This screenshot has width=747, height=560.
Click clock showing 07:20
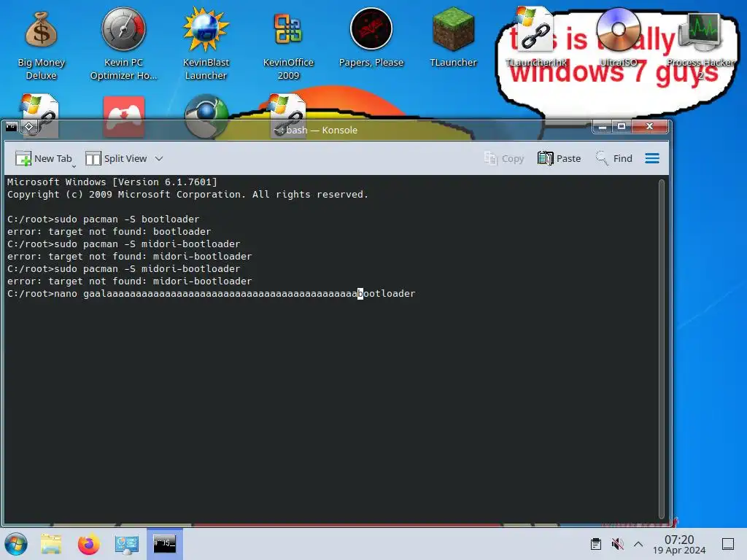click(x=679, y=544)
